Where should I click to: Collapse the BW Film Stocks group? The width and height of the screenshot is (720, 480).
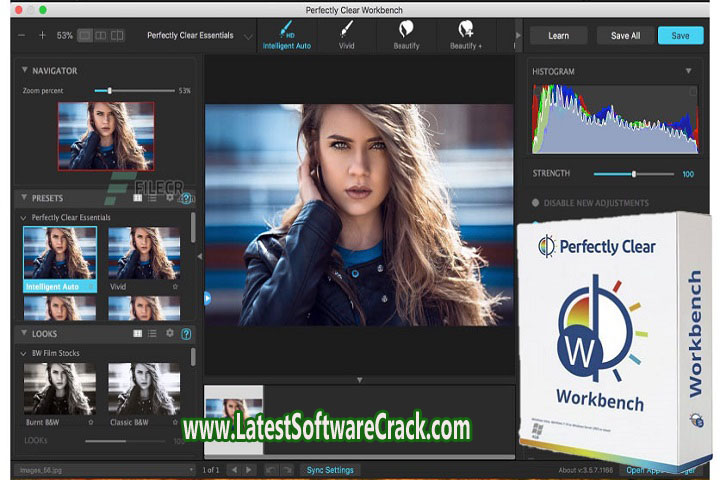24,353
